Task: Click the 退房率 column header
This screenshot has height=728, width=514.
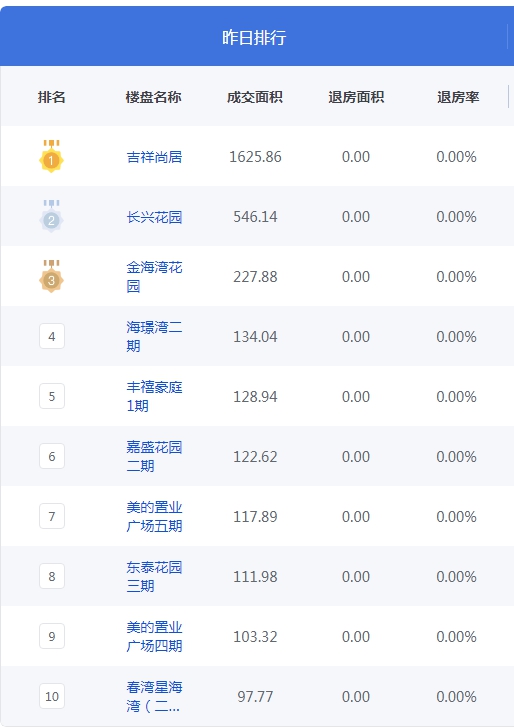Action: [458, 97]
